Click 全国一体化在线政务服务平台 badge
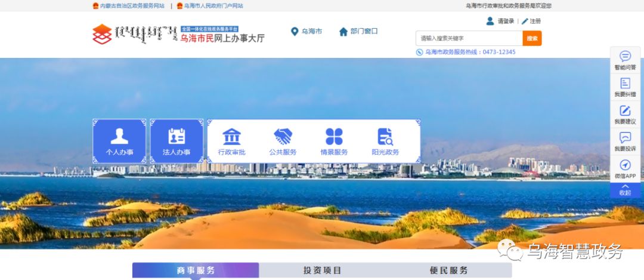This screenshot has height=280, width=644. [x=209, y=29]
